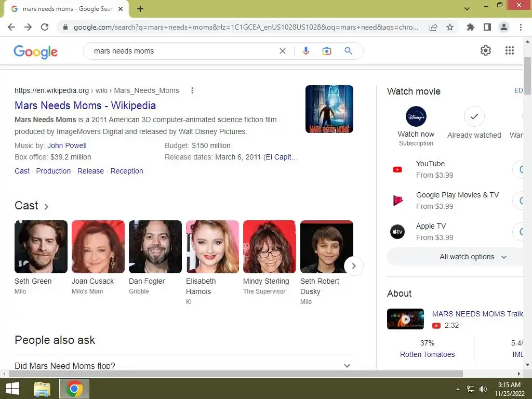Open the Wikipedia result options menu
The height and width of the screenshot is (399, 532).
192,90
